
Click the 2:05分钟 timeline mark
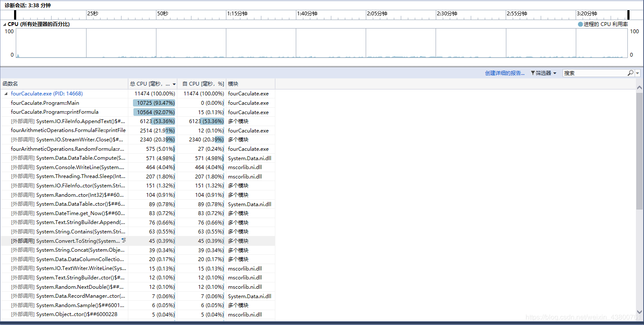[x=377, y=14]
